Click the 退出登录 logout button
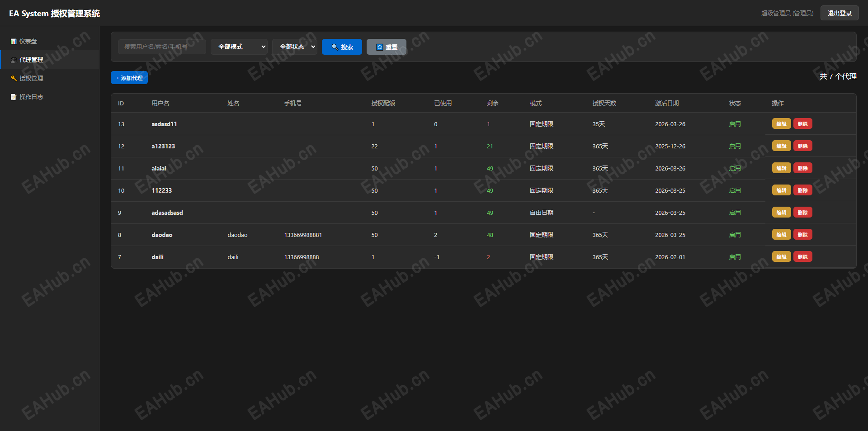This screenshot has height=431, width=868. click(x=840, y=13)
